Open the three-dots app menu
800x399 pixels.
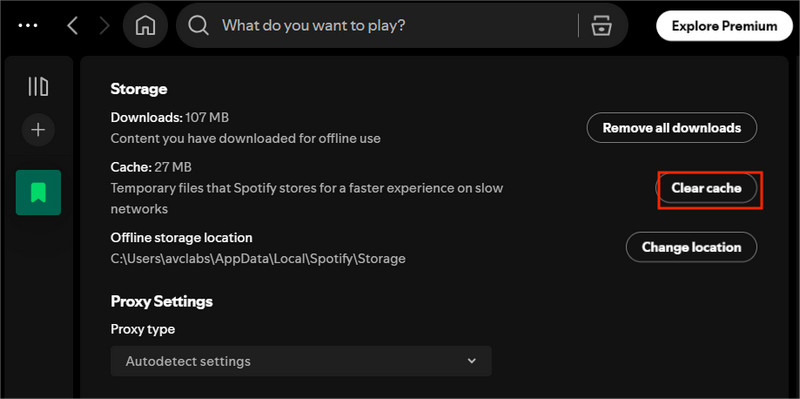click(28, 26)
